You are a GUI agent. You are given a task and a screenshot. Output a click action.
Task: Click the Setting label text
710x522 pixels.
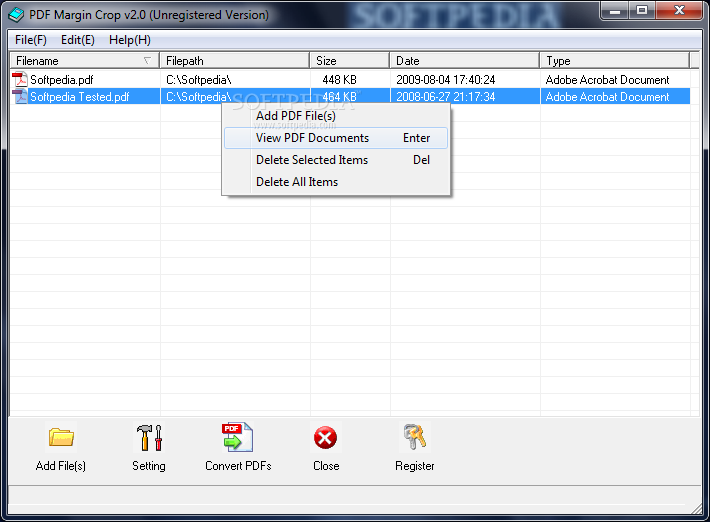(149, 466)
